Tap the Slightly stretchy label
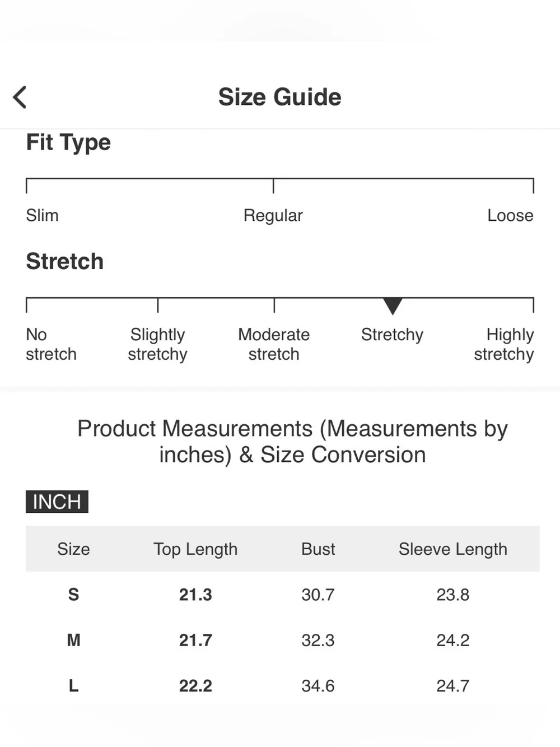The height and width of the screenshot is (747, 560). coord(157,344)
